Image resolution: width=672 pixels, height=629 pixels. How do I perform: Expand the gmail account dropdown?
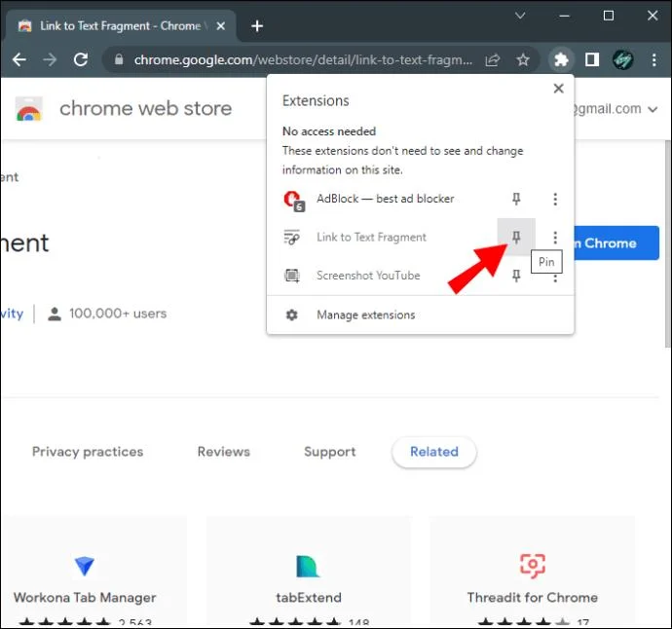coord(653,110)
